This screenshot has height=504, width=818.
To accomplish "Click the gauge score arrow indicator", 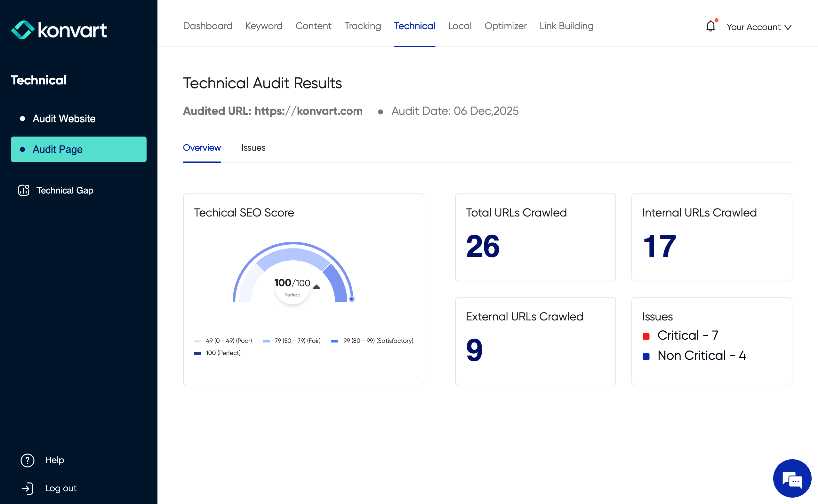I will [x=317, y=287].
